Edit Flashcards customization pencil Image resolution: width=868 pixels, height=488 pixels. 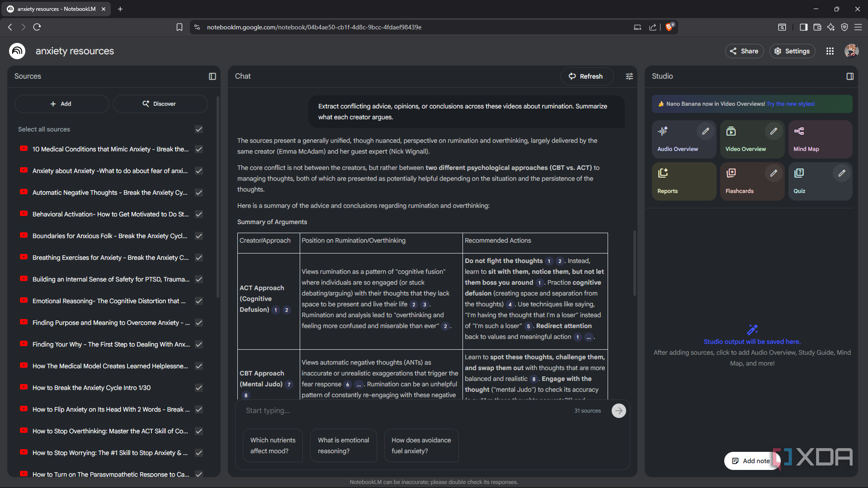774,174
